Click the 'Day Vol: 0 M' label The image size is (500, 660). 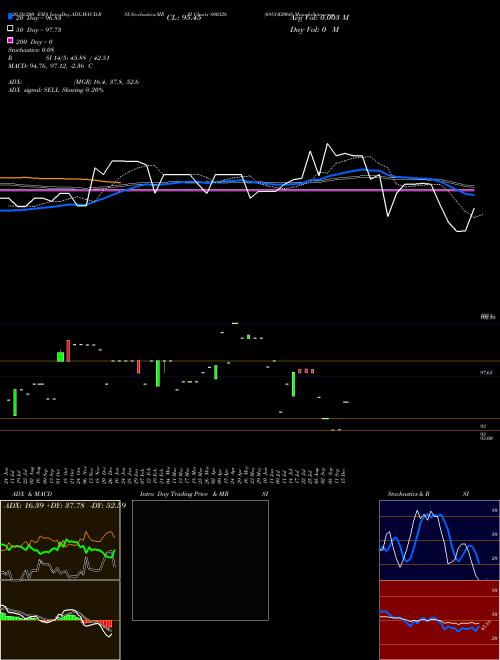click(314, 29)
